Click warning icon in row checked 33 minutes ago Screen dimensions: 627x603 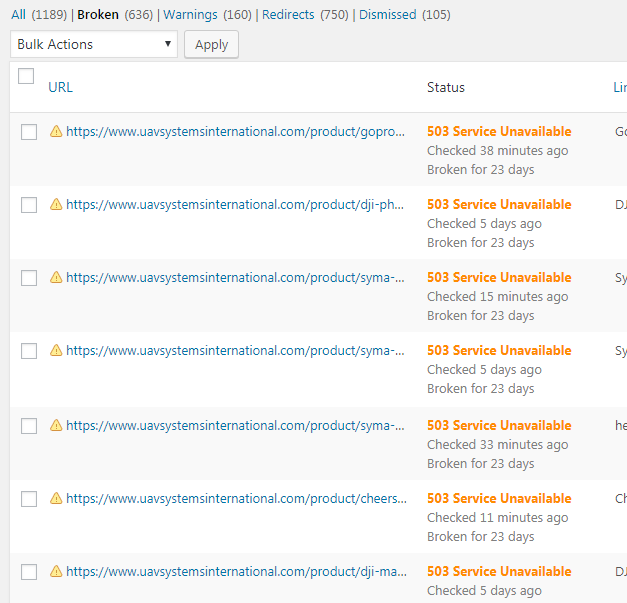click(x=56, y=425)
